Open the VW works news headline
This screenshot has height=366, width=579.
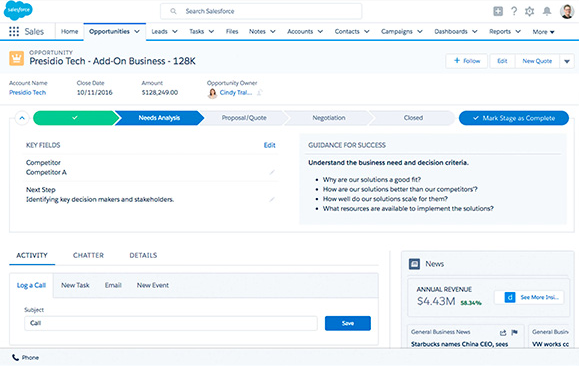550,344
